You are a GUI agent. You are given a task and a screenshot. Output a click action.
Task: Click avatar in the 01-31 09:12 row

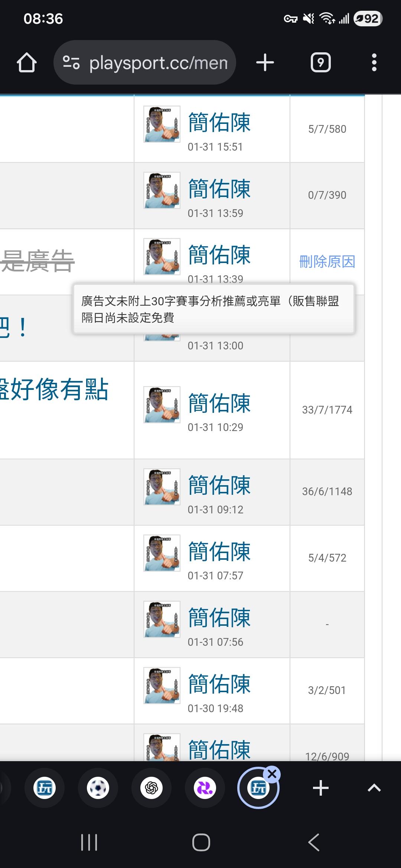coord(162,487)
